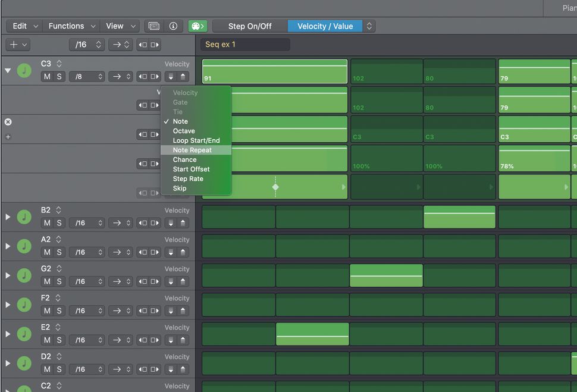Delete the subrow using the X icon

coord(8,122)
